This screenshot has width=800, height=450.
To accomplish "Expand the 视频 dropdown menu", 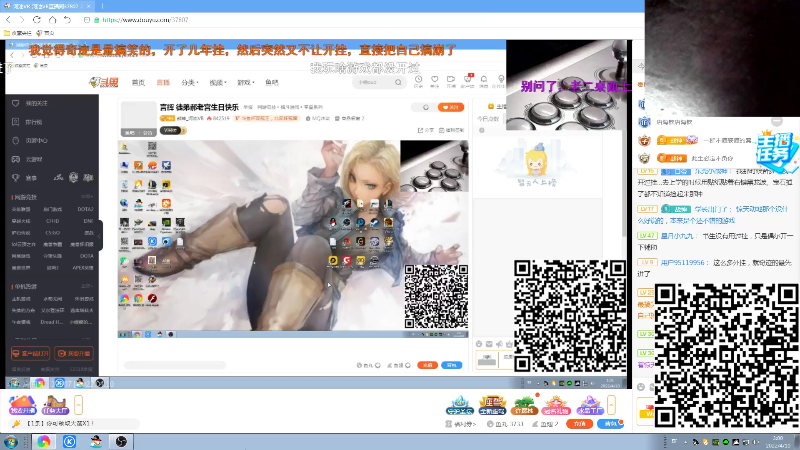I will pos(218,82).
